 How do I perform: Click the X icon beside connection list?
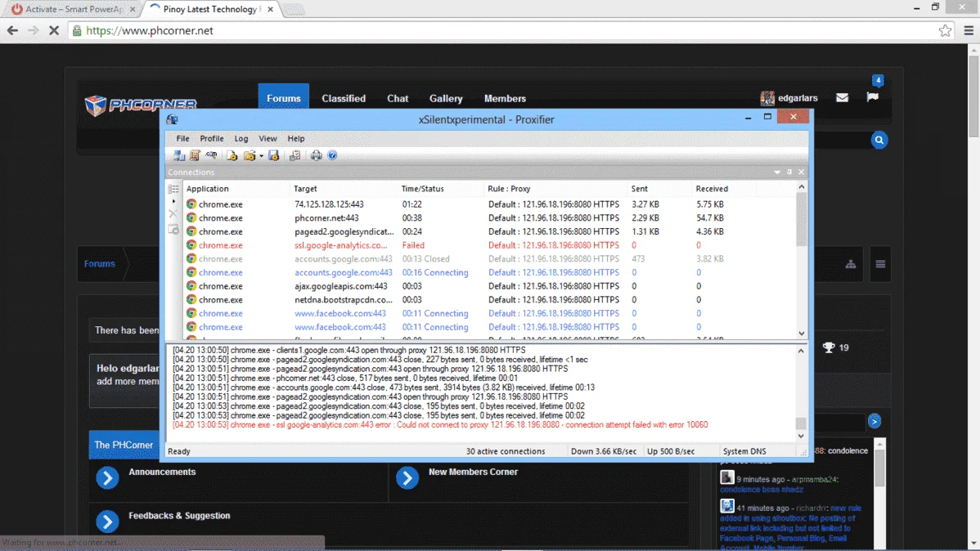[x=173, y=213]
